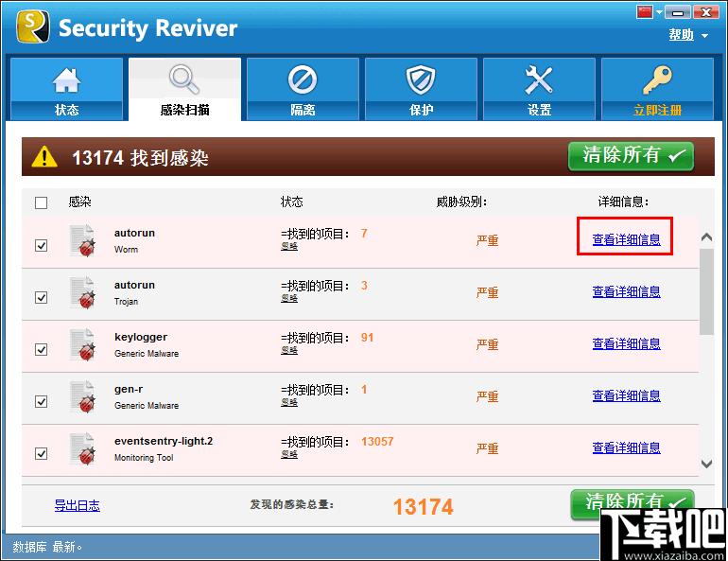View details for autorun Worm
This screenshot has width=728, height=561.
point(626,239)
